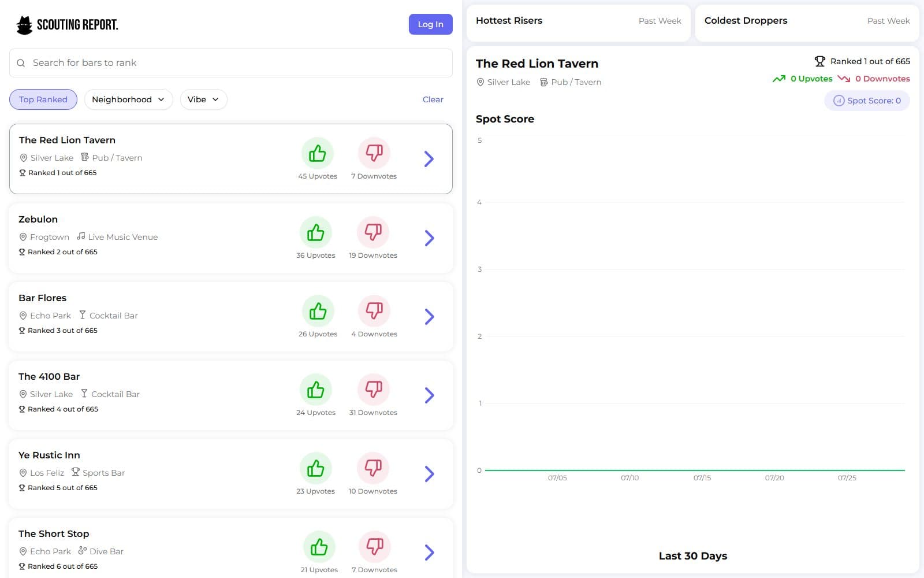This screenshot has height=578, width=924.
Task: Select the Ye Rustic Inn title
Action: 49,455
